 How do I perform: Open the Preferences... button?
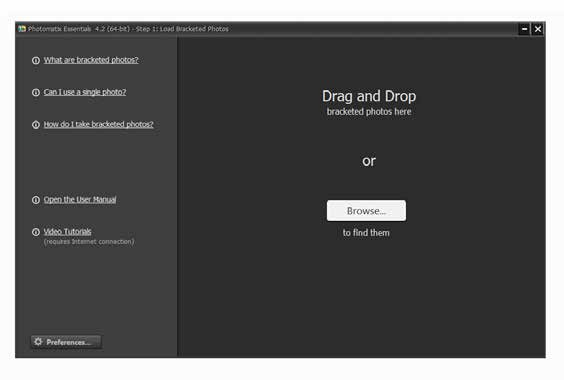[66, 342]
